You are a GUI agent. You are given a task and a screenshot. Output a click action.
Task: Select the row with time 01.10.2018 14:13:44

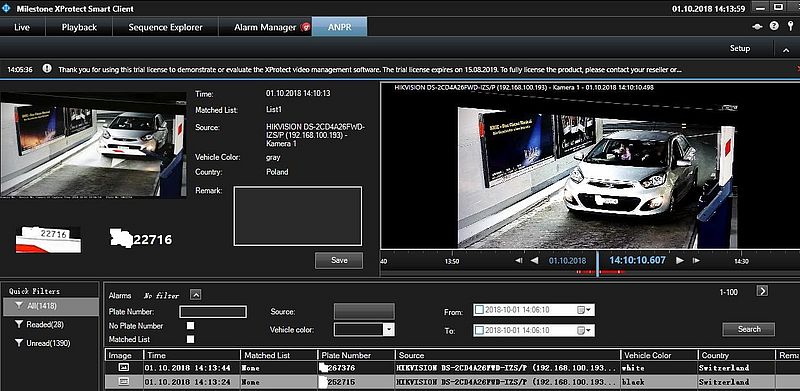[x=453, y=368]
